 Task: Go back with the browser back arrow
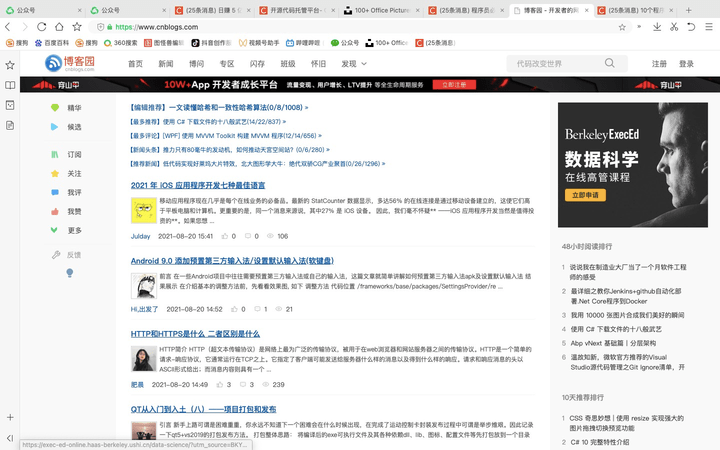[7, 27]
